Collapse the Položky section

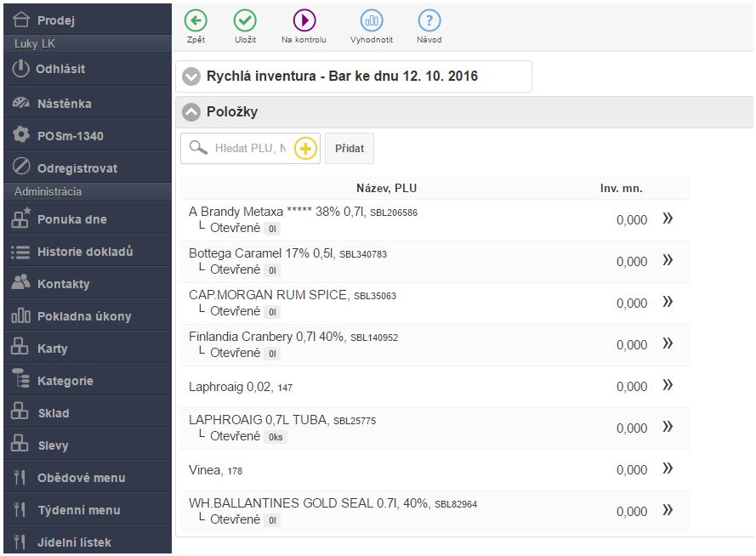click(191, 112)
